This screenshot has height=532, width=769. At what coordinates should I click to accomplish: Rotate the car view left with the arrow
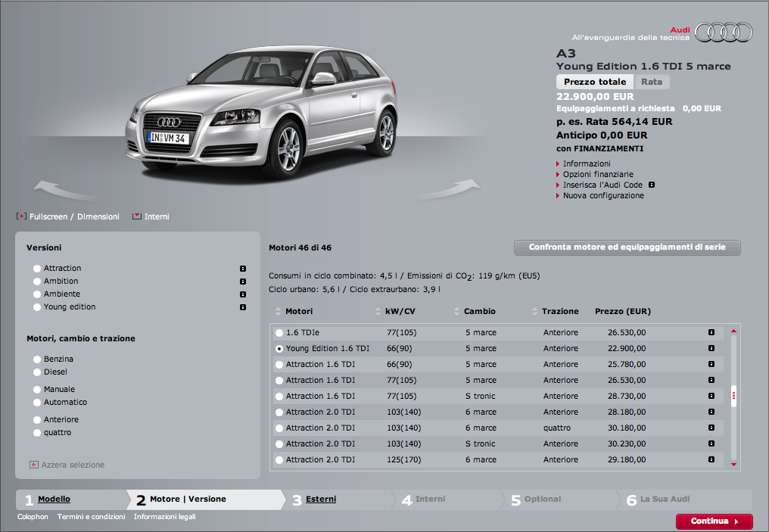point(61,190)
